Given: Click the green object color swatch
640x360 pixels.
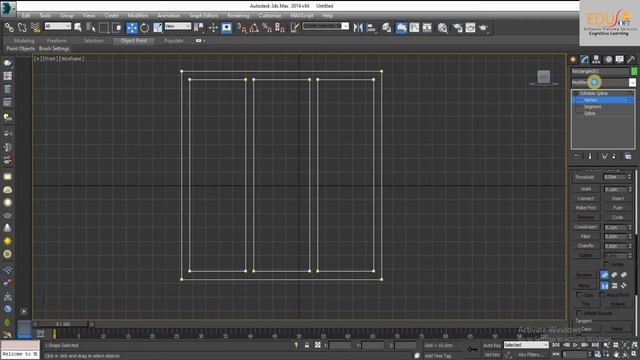Looking at the screenshot, I should 634,71.
